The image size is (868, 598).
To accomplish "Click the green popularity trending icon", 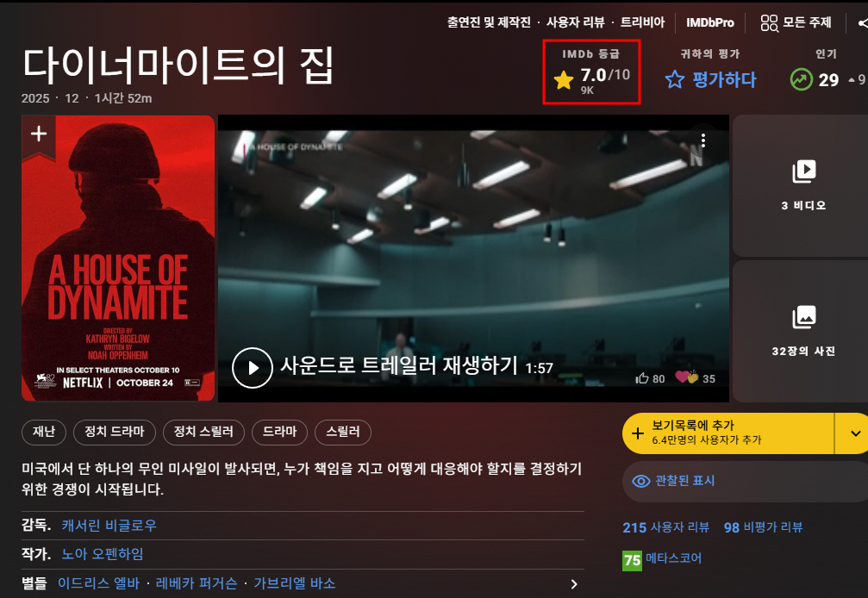I will (x=802, y=80).
